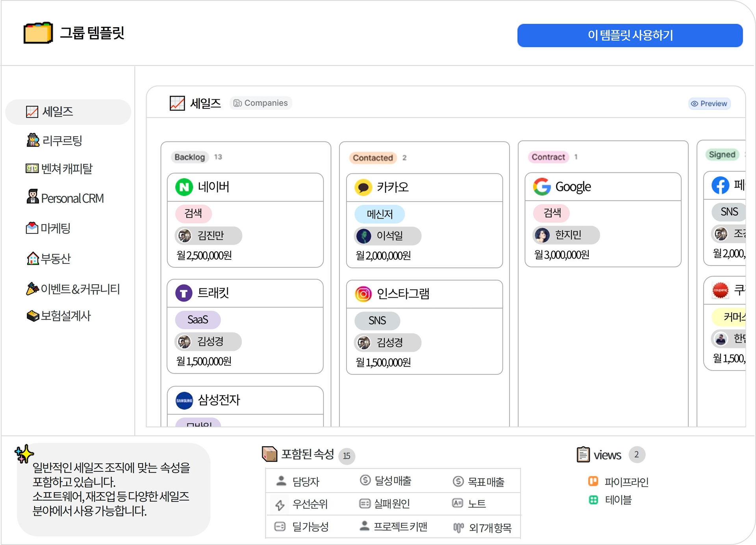Open Personal CRM template in sidebar
756x545 pixels.
pyautogui.click(x=65, y=198)
